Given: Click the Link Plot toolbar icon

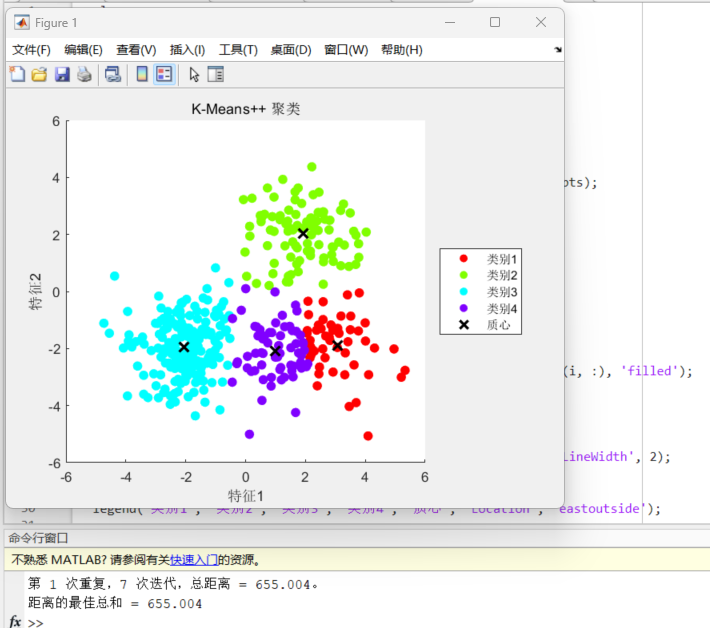Looking at the screenshot, I should pyautogui.click(x=113, y=74).
